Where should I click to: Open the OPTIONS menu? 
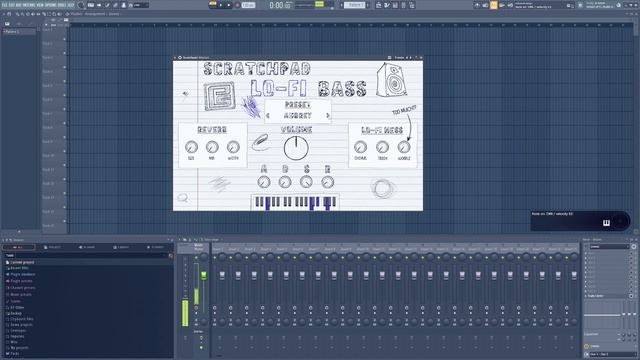pos(51,5)
